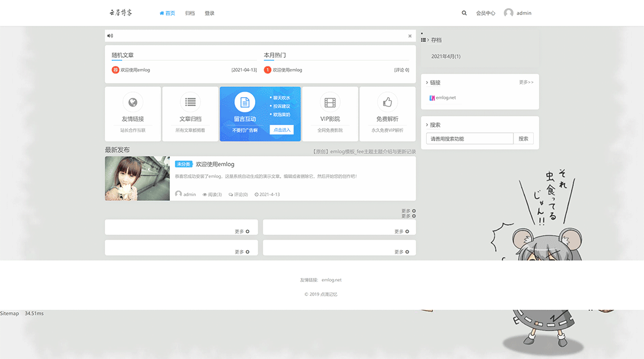The image size is (644, 359).
Task: Select the globe icon on the 友情链接 card
Action: tap(133, 103)
